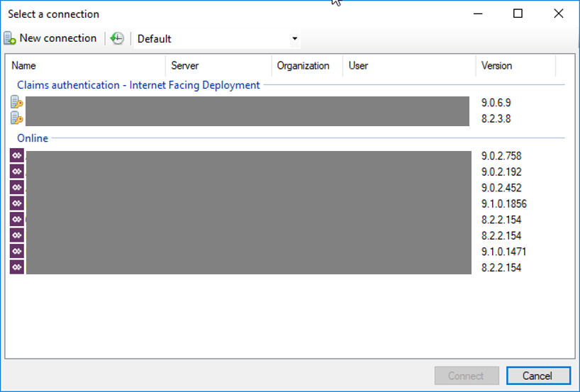Open the Default connection list dropdown
Viewport: 580px width, 392px height.
pyautogui.click(x=294, y=39)
